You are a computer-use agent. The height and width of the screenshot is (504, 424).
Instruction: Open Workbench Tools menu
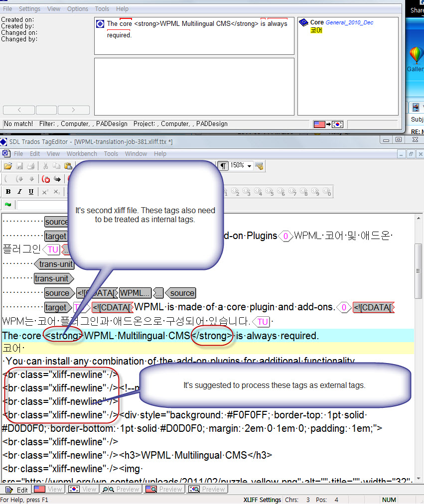(x=102, y=8)
